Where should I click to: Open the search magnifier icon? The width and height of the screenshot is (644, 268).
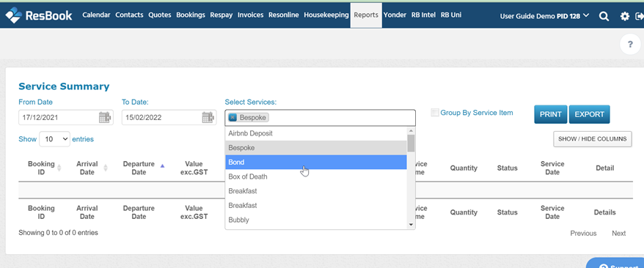604,16
